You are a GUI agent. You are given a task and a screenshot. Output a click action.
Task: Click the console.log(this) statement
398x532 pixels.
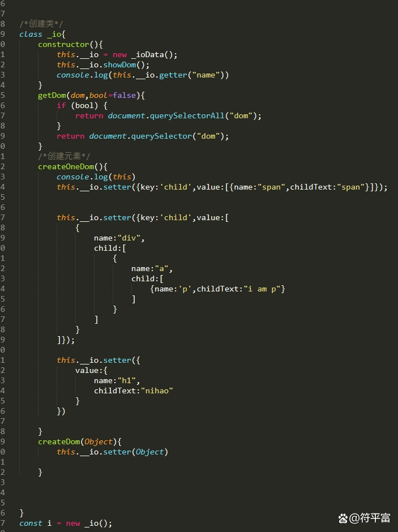96,177
